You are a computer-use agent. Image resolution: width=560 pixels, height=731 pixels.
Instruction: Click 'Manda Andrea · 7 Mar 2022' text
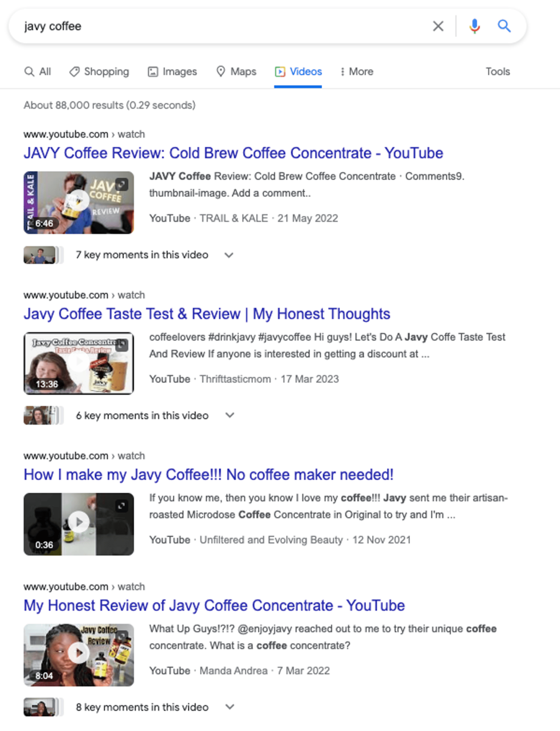tap(265, 671)
